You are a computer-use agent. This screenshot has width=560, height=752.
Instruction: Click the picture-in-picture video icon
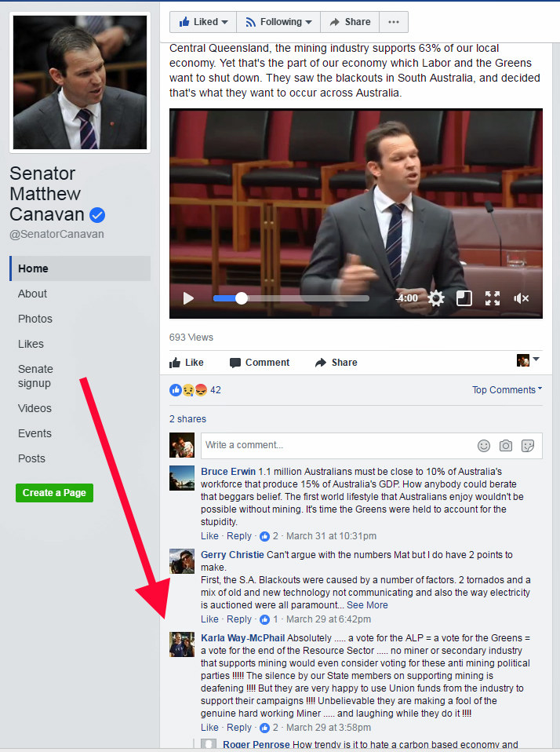pos(464,298)
